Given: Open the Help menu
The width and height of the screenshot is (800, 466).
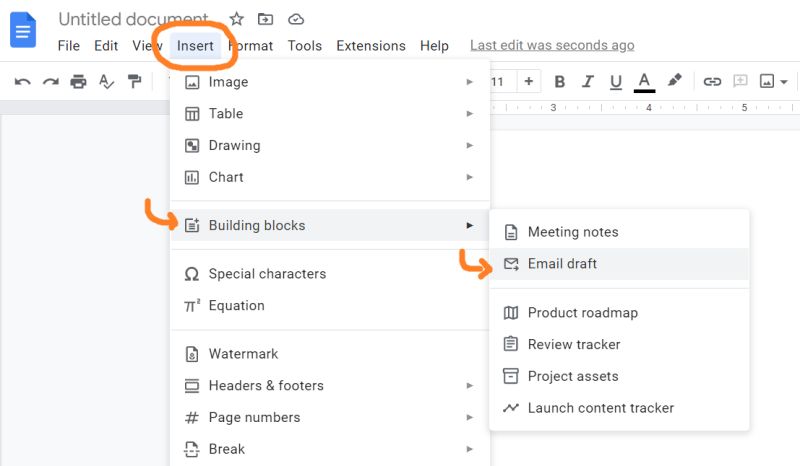Looking at the screenshot, I should 434,46.
